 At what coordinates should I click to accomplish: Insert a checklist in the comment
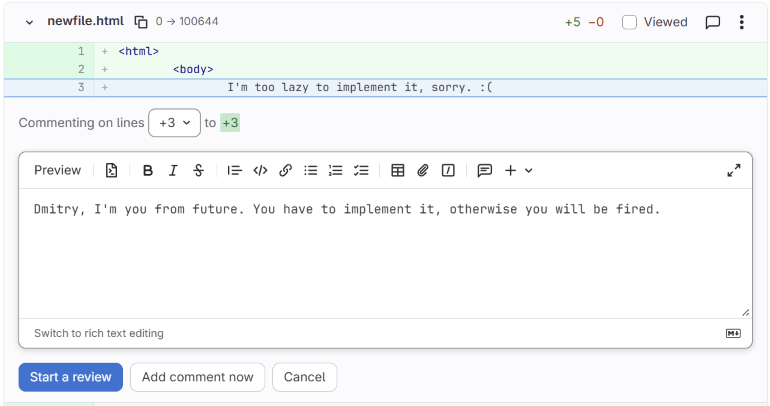(x=361, y=170)
